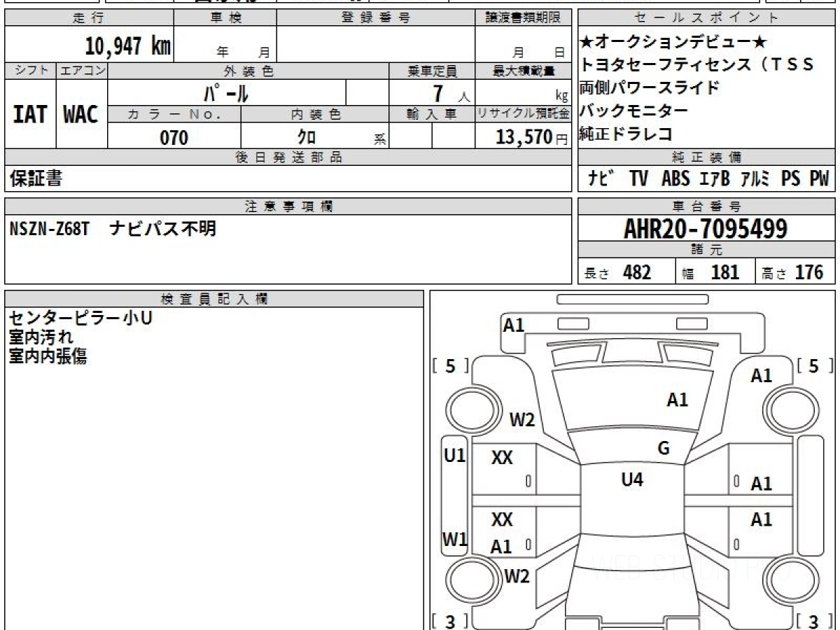The width and height of the screenshot is (840, 630).
Task: Click the 室内汚れ note
Action: (x=41, y=337)
